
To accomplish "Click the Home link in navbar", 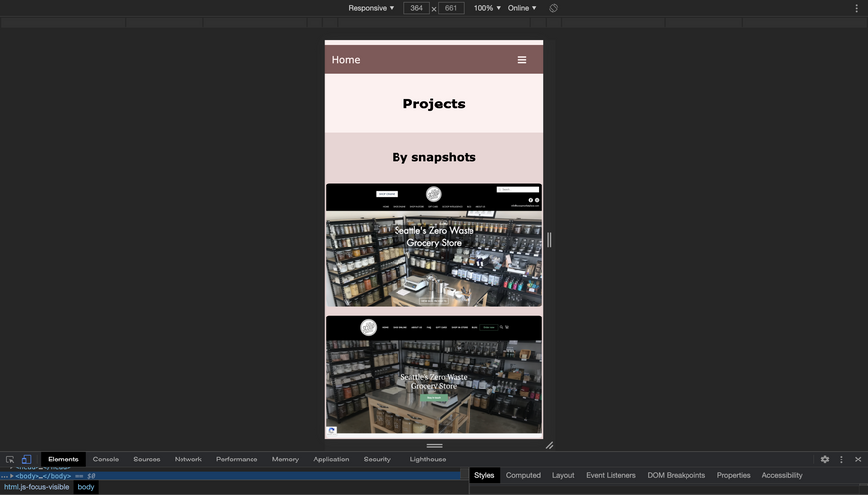I will click(346, 60).
